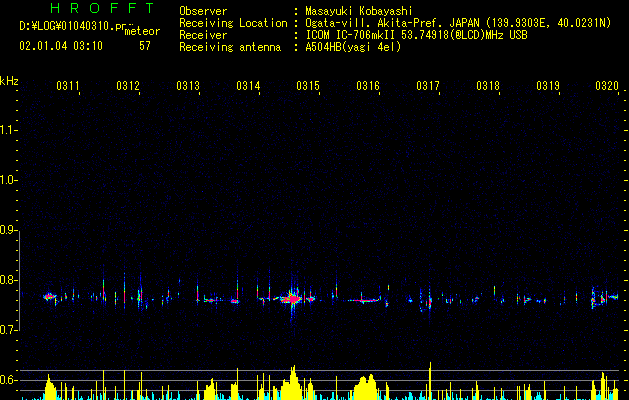
Task: Click the bright meteor echo near 0315
Action: pos(294,299)
